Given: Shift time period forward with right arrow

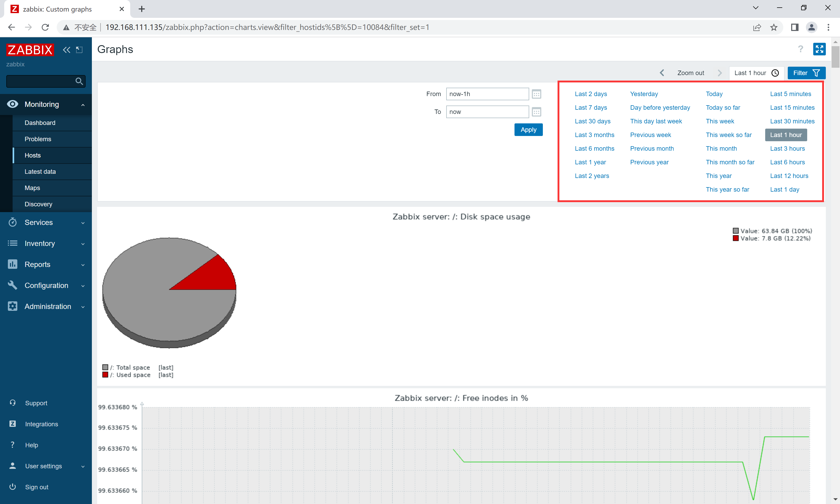Looking at the screenshot, I should tap(720, 73).
